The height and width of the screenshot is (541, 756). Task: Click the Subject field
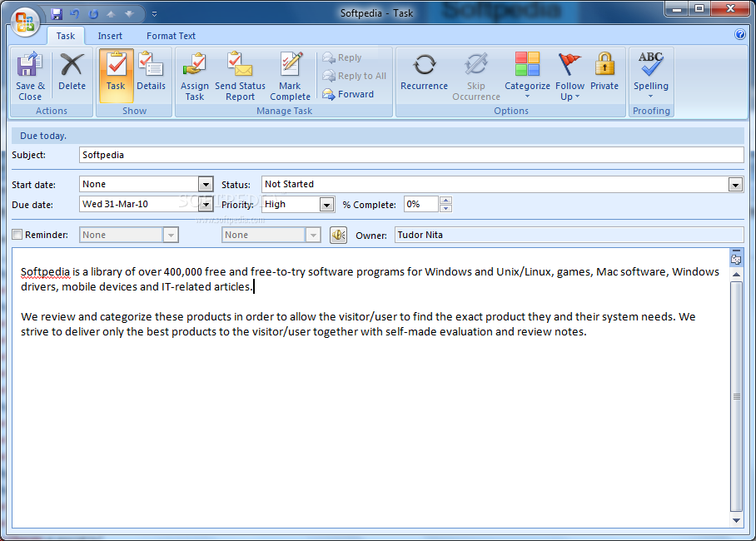point(411,155)
